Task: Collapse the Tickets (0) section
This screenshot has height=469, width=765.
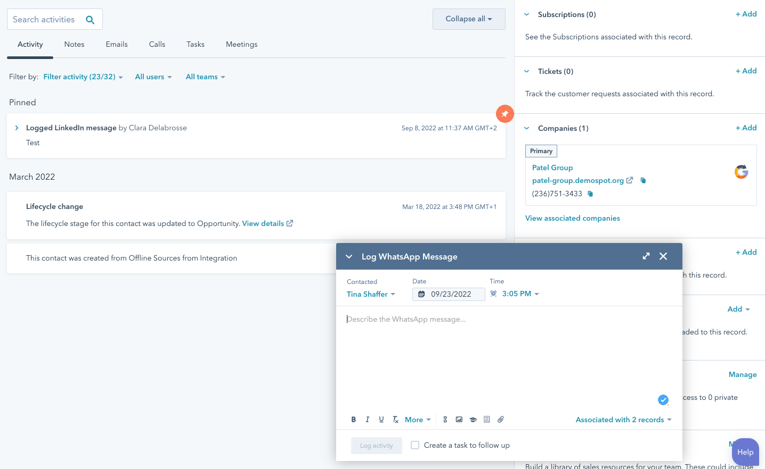Action: coord(526,71)
